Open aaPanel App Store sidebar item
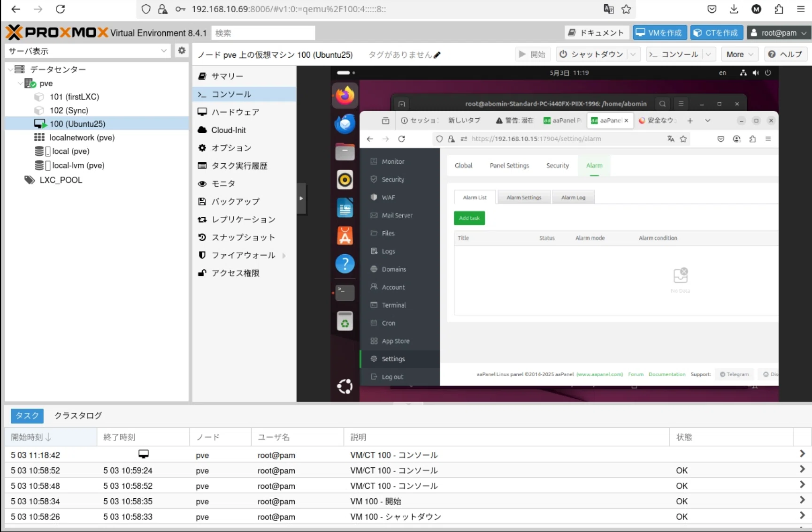 (x=400, y=341)
